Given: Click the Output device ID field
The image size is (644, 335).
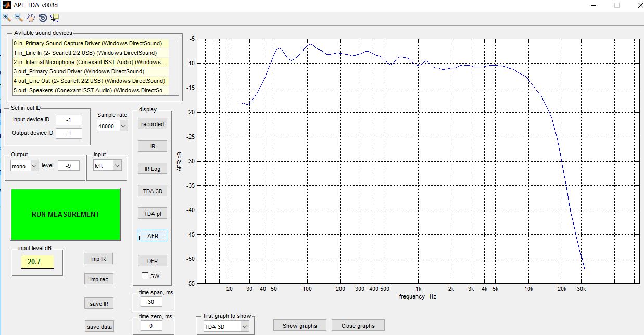Looking at the screenshot, I should click(69, 133).
